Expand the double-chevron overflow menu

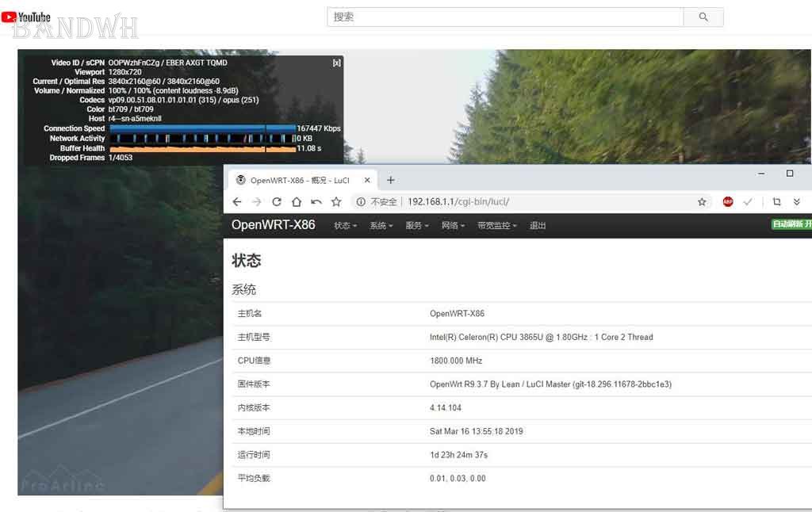point(796,202)
